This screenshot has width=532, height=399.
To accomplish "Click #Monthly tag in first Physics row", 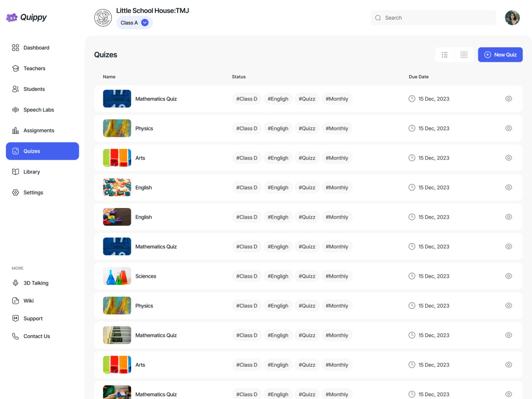I will pos(337,129).
